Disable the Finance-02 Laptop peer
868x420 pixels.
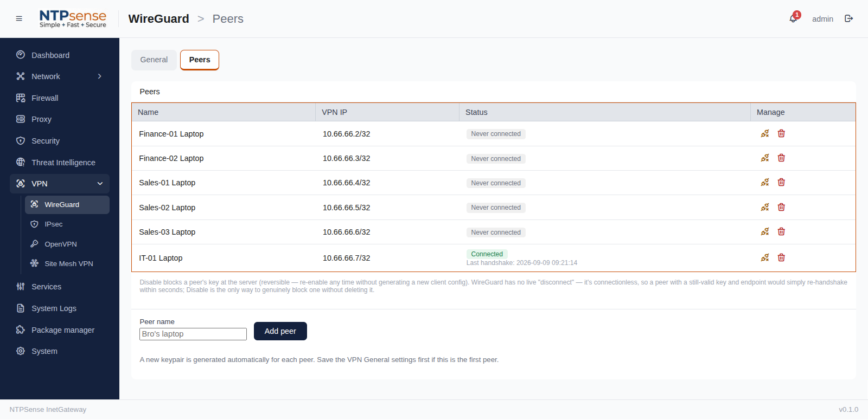pos(765,158)
